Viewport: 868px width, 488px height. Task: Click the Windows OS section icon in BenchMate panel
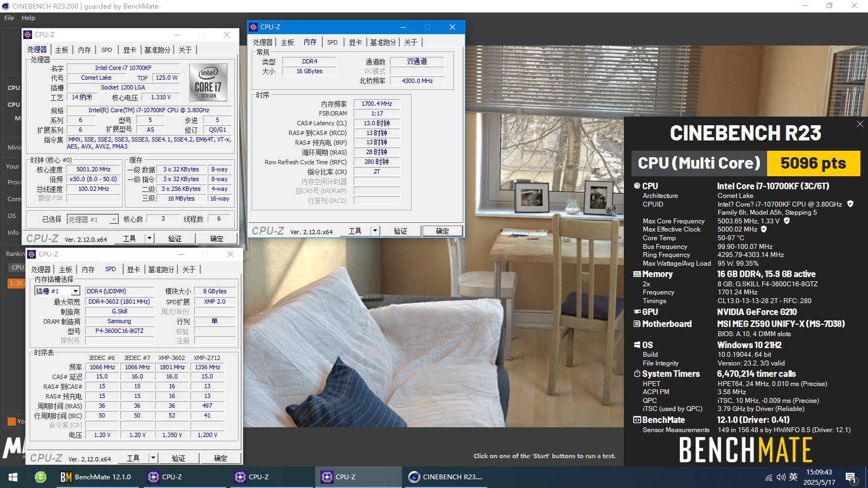(637, 345)
